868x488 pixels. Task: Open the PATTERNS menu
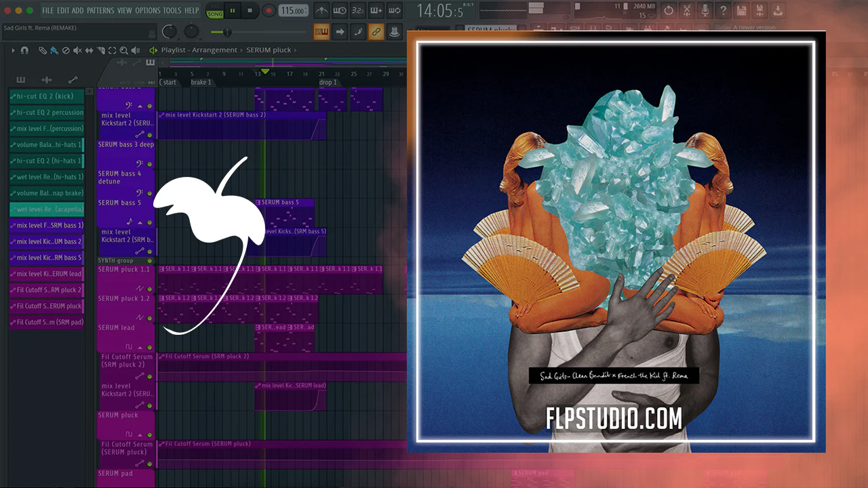100,11
